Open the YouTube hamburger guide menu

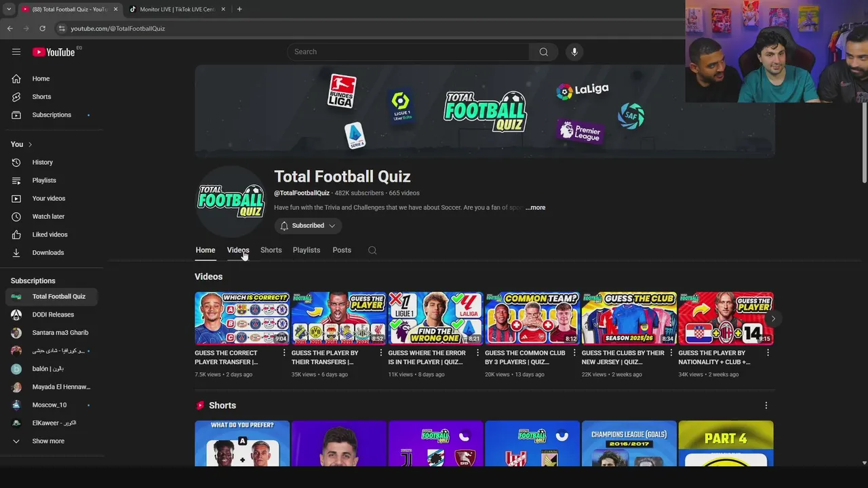16,52
